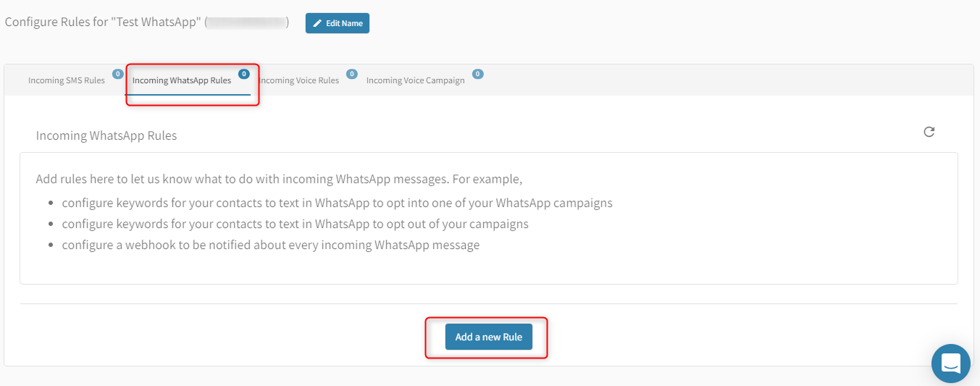The image size is (980, 386).
Task: Click the count badge on Incoming SMS Rules
Action: (117, 74)
